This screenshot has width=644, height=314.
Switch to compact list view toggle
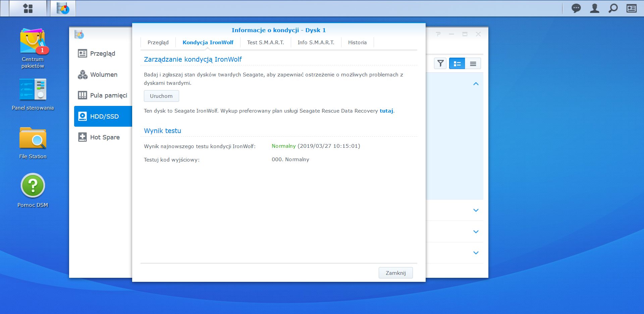click(x=473, y=63)
